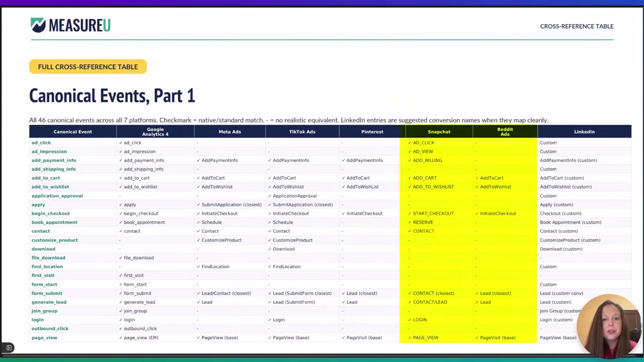
Task: Click LinkedIn cell 'Book Appointment (custom)'
Action: point(570,222)
